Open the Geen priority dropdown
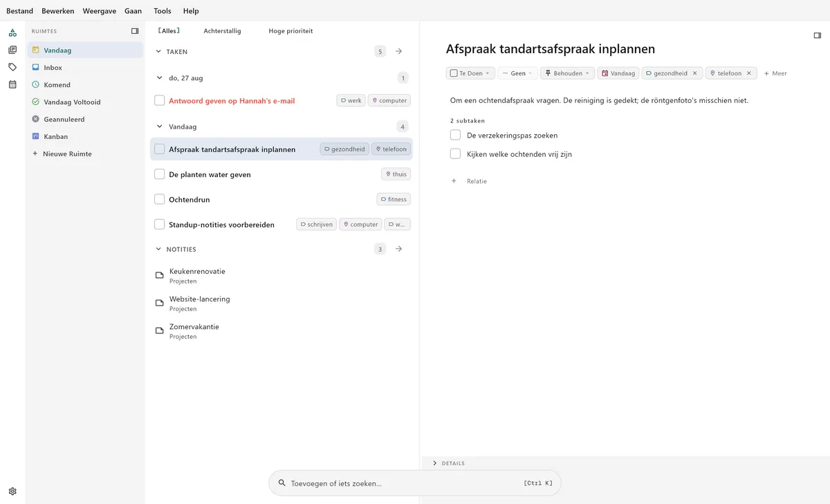Image resolution: width=830 pixels, height=504 pixels. pos(517,73)
